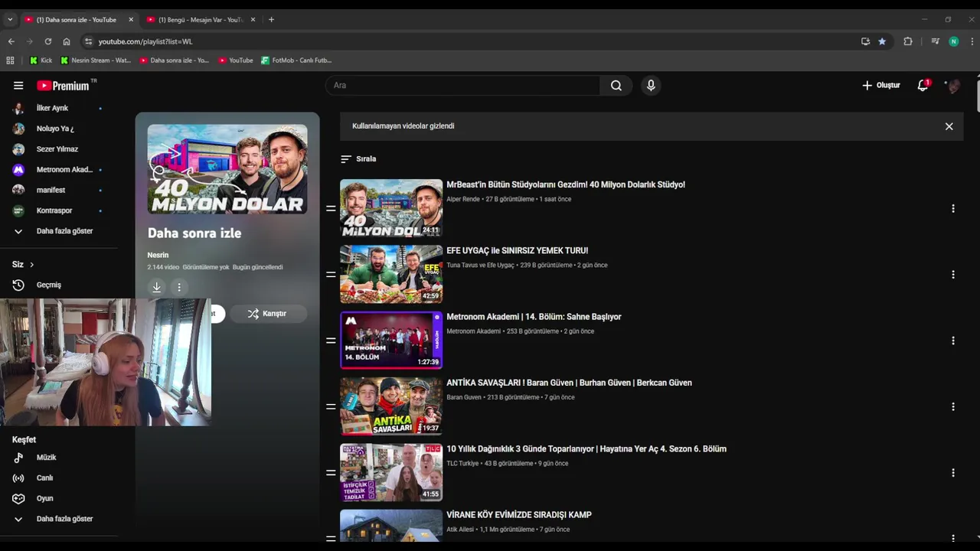Open FotMob bookmark
Viewport: 980px width, 551px height.
(x=296, y=60)
